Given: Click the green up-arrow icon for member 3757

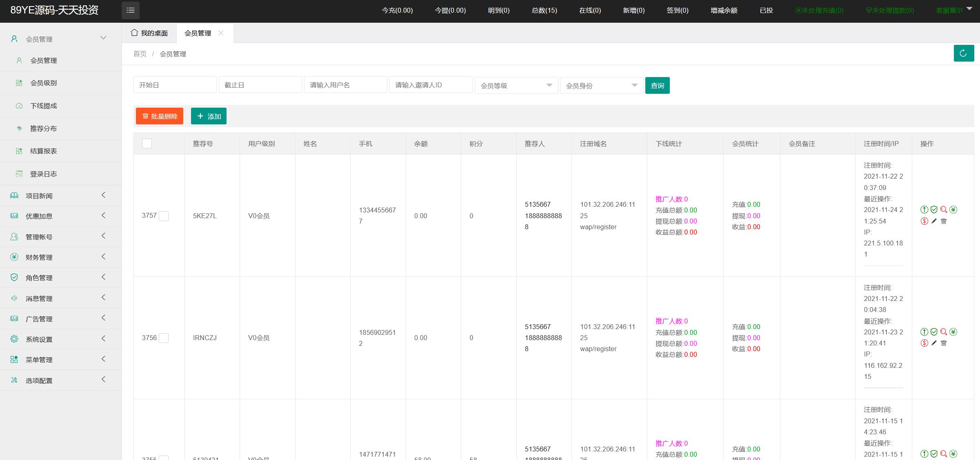Looking at the screenshot, I should coord(924,210).
